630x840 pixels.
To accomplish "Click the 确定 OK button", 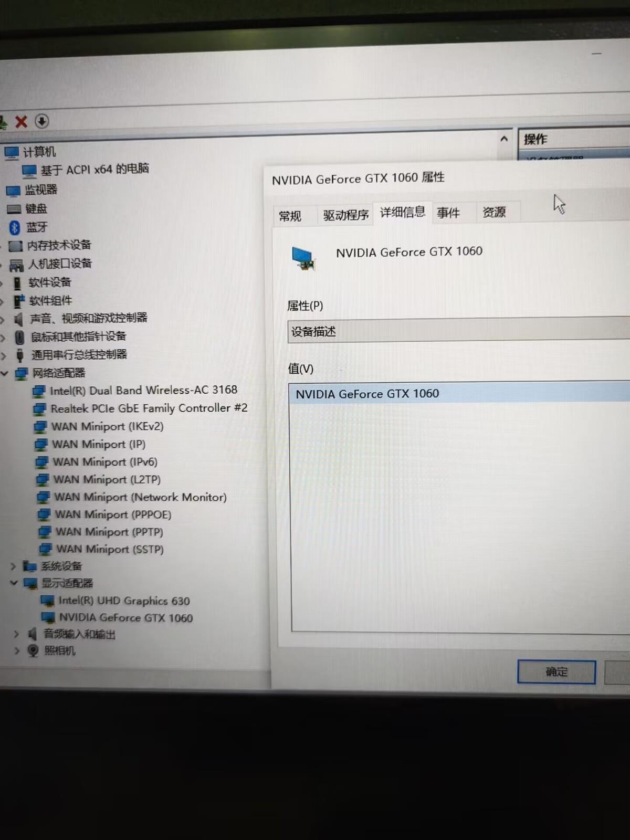I will (556, 672).
